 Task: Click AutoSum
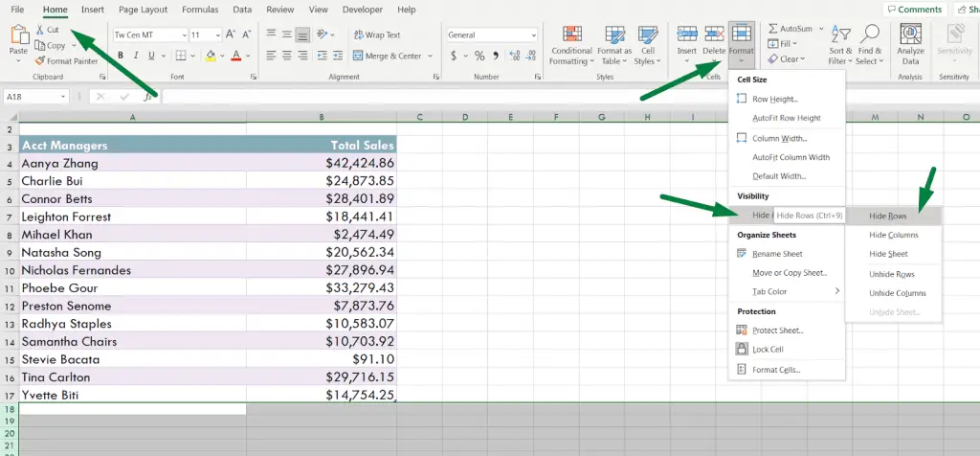(x=790, y=29)
